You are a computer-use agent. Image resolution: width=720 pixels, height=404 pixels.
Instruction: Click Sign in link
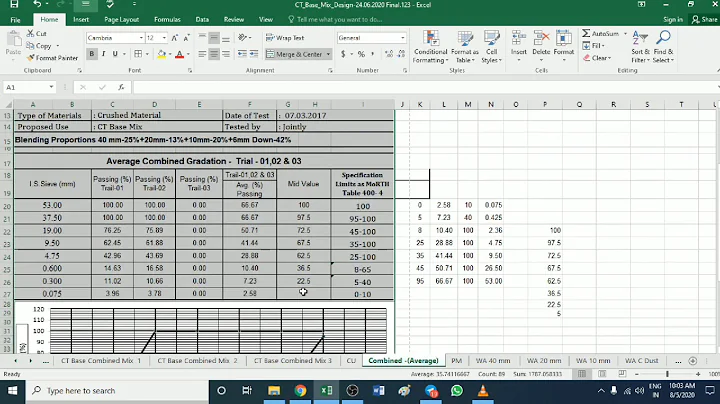(x=673, y=19)
